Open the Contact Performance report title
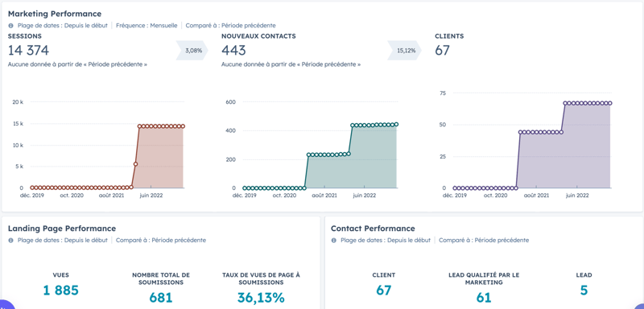 (373, 229)
